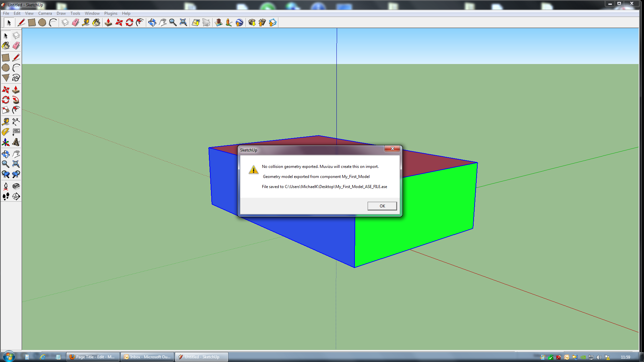Click Untitled - SketchUp taskbar button
Image resolution: width=644 pixels, height=362 pixels.
[x=201, y=357]
